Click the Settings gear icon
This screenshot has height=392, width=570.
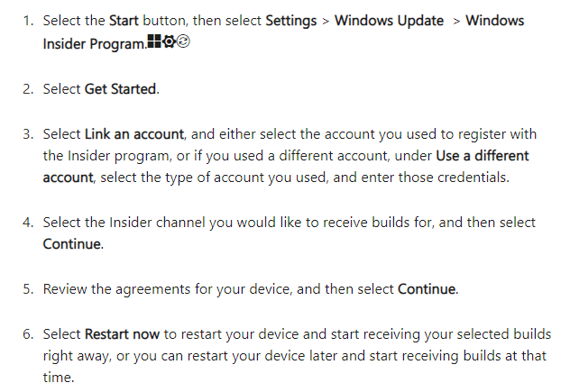click(169, 41)
